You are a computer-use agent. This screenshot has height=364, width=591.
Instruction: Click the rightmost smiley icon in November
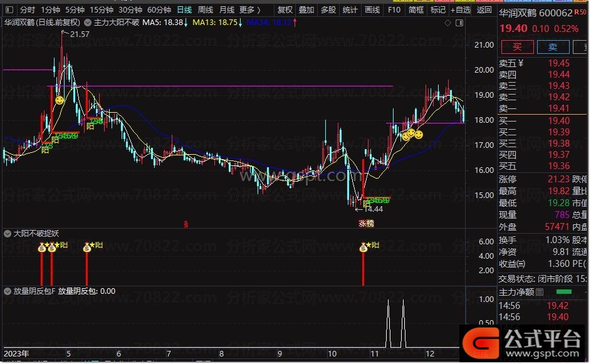(419, 135)
